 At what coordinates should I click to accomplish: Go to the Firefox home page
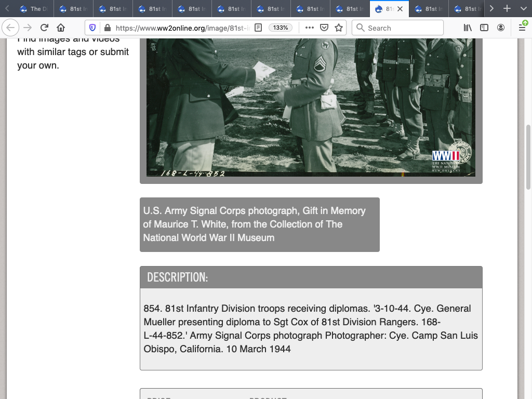pyautogui.click(x=61, y=28)
